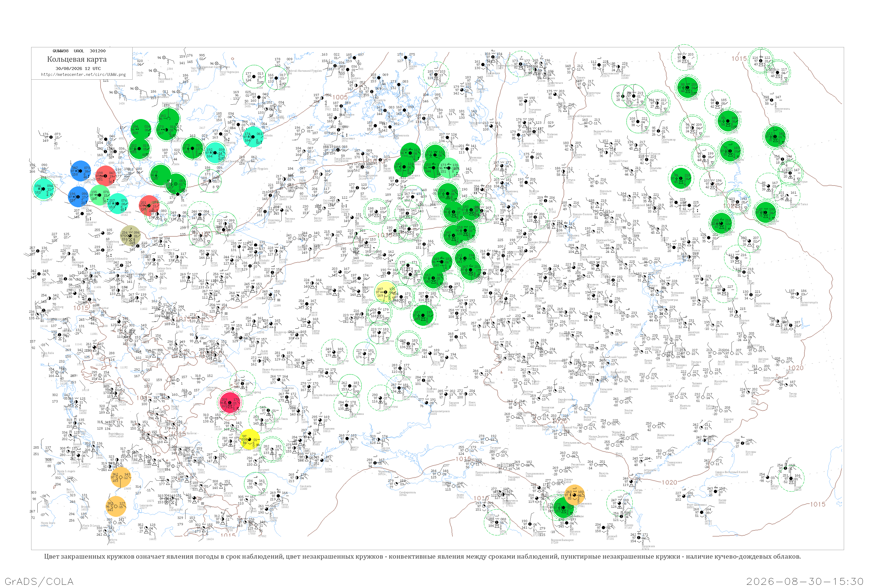Select the blue station circle at Bremen

pos(78,197)
